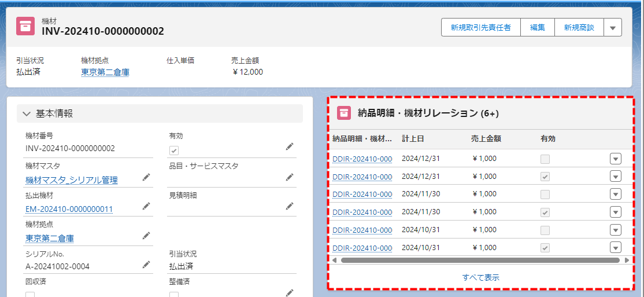Click the 編集 button
Image resolution: width=644 pixels, height=297 pixels.
(x=538, y=27)
